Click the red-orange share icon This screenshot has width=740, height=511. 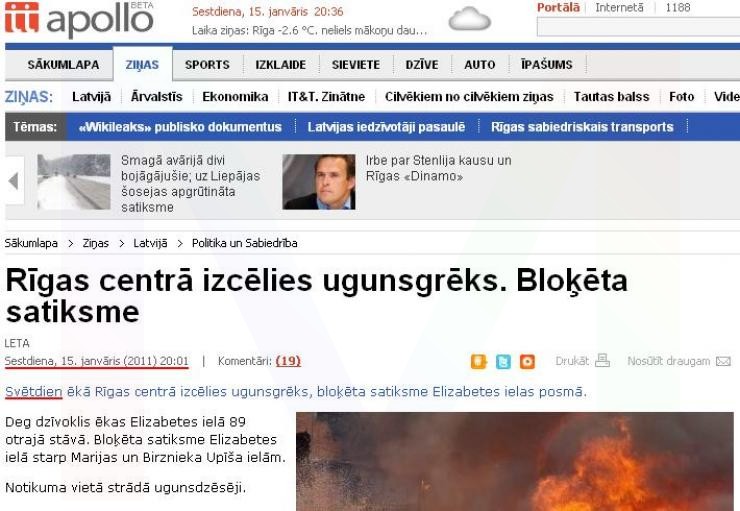pos(527,361)
